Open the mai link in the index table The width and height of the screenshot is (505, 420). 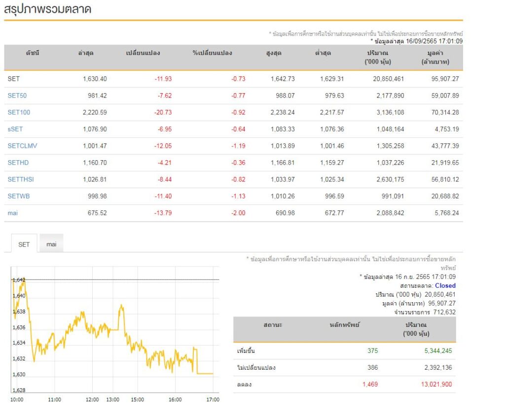[x=12, y=213]
